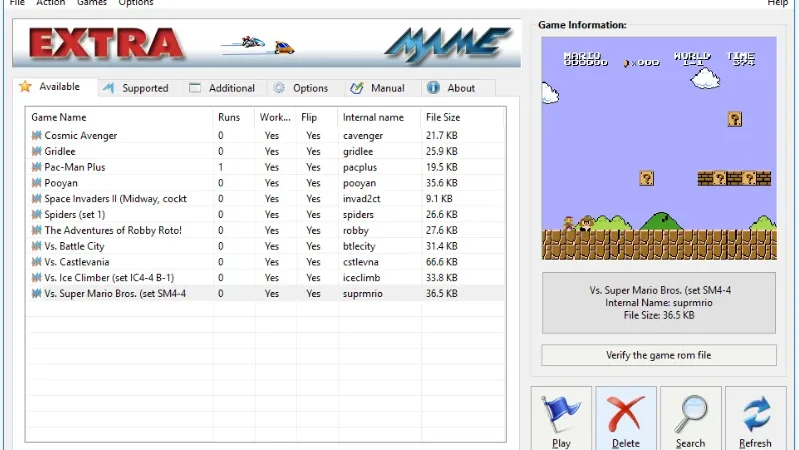The height and width of the screenshot is (450, 799).
Task: Open the Games menu
Action: 92,3
